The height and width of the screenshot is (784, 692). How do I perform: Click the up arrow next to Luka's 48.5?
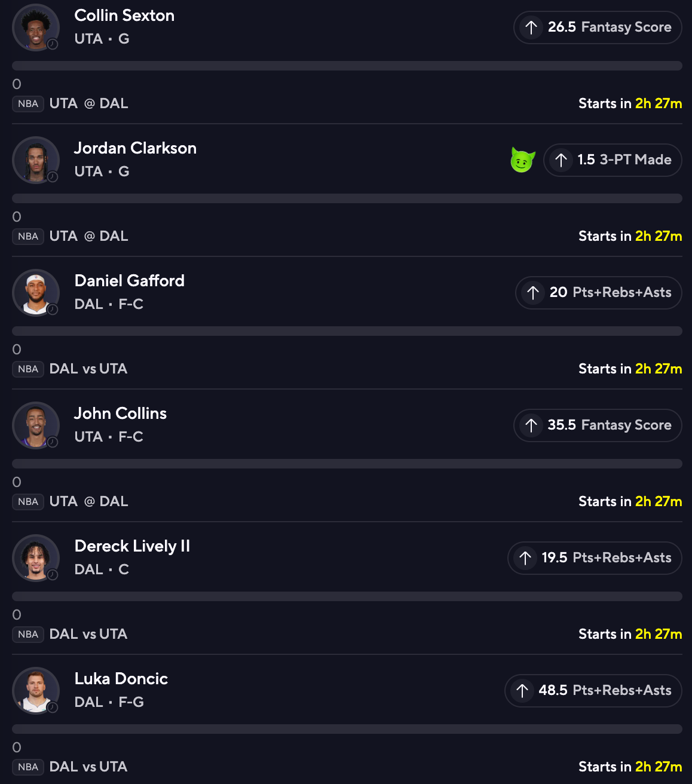point(522,691)
